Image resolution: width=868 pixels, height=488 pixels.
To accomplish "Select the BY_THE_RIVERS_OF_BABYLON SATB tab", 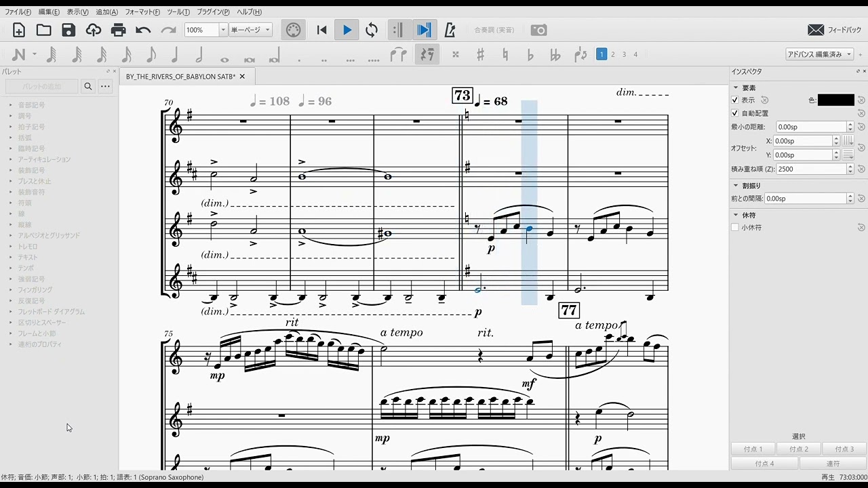I will pyautogui.click(x=180, y=77).
